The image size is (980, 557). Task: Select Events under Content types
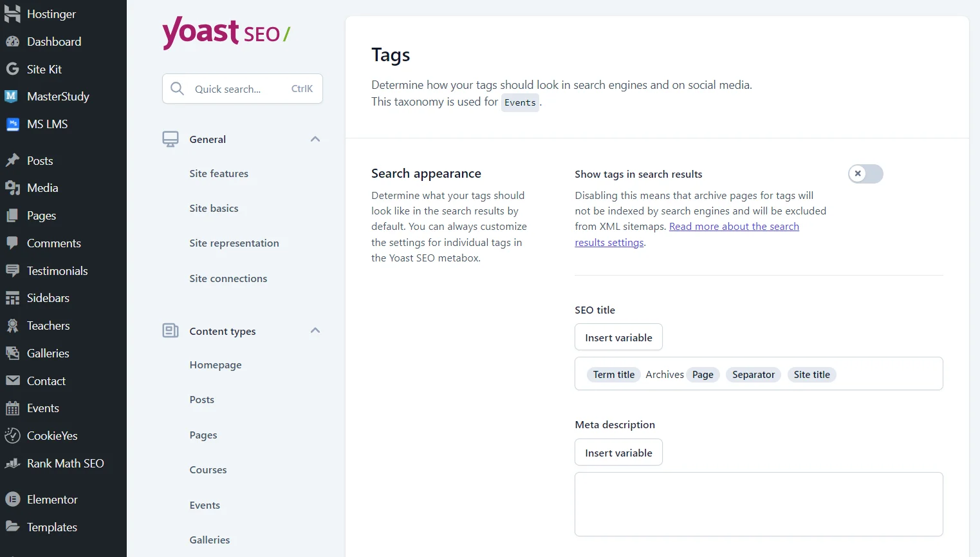pos(205,505)
